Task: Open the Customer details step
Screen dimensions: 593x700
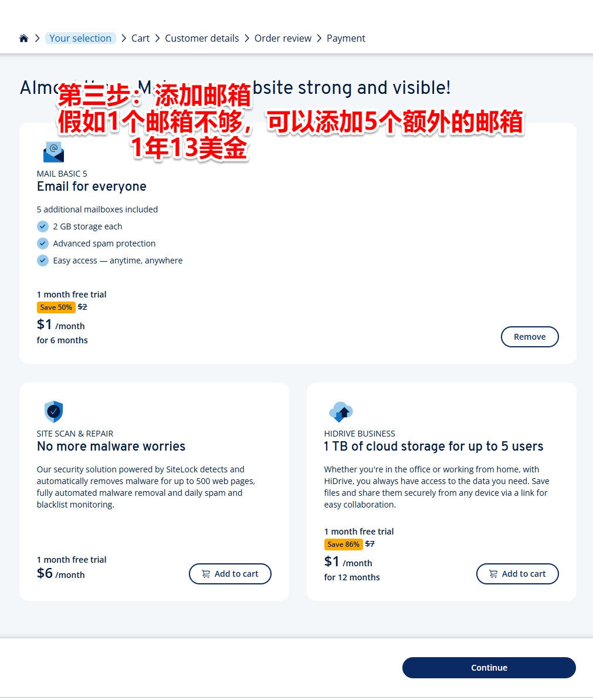Action: click(202, 38)
